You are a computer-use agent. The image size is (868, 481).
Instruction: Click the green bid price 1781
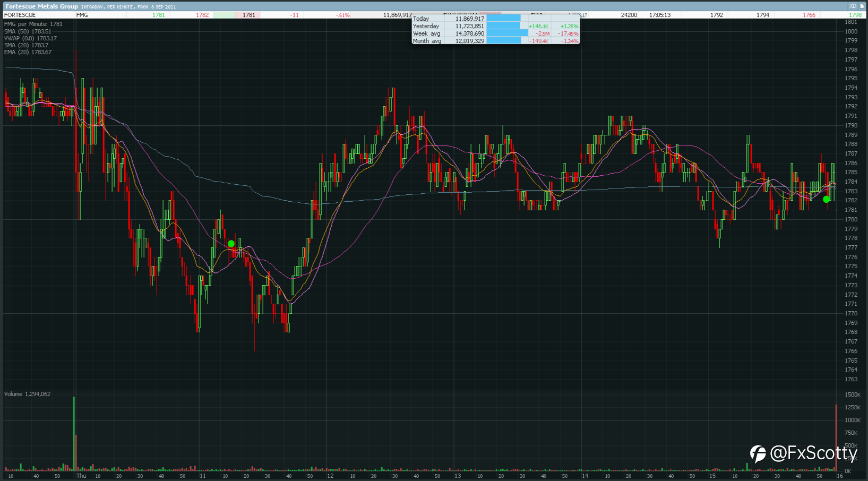pyautogui.click(x=158, y=15)
